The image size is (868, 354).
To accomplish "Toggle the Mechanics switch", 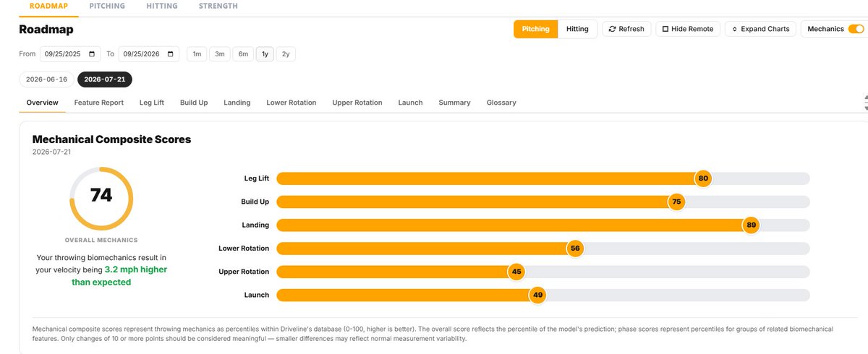I will 856,29.
